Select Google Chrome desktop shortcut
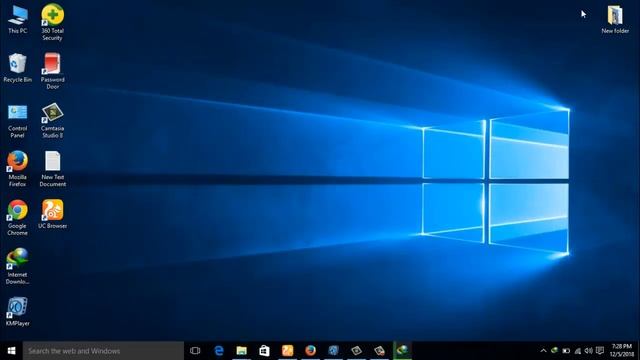Viewport: 640px width, 360px height. click(18, 218)
